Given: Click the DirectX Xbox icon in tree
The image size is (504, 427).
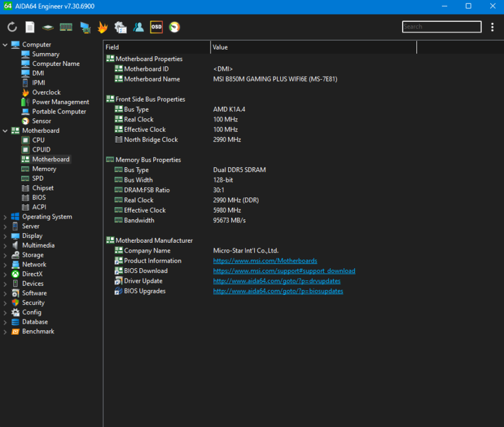Looking at the screenshot, I should (x=15, y=274).
